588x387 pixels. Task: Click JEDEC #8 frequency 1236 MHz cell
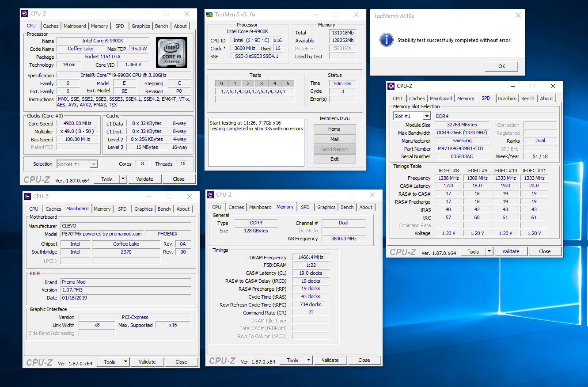[448, 178]
